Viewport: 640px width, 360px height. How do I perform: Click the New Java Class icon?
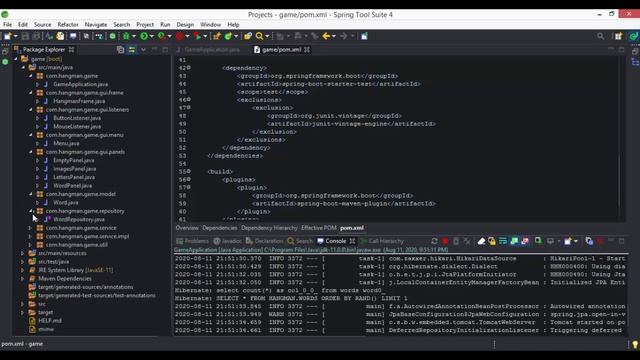[x=228, y=36]
